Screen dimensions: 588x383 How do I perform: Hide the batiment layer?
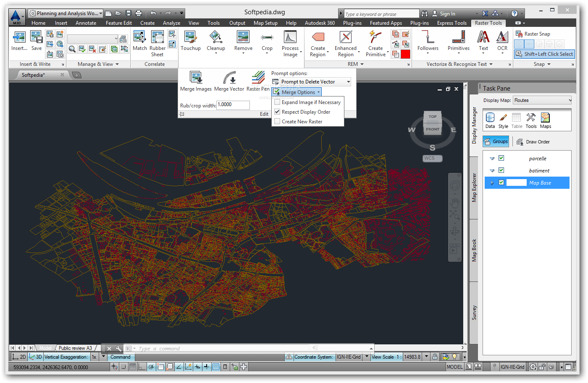click(501, 170)
